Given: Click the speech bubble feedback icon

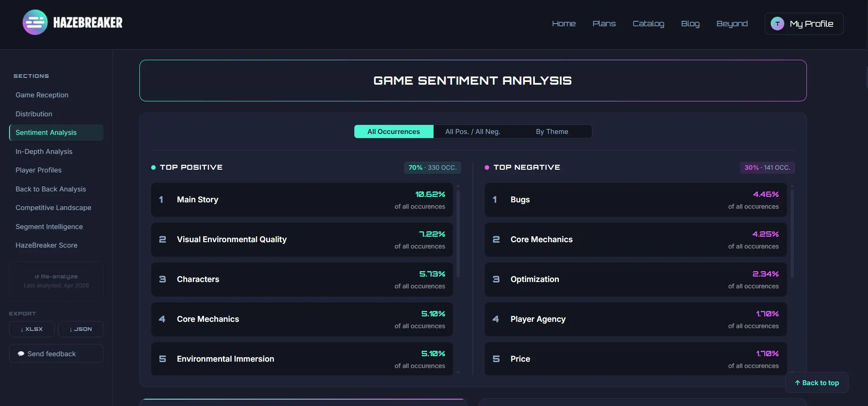Looking at the screenshot, I should (x=21, y=354).
